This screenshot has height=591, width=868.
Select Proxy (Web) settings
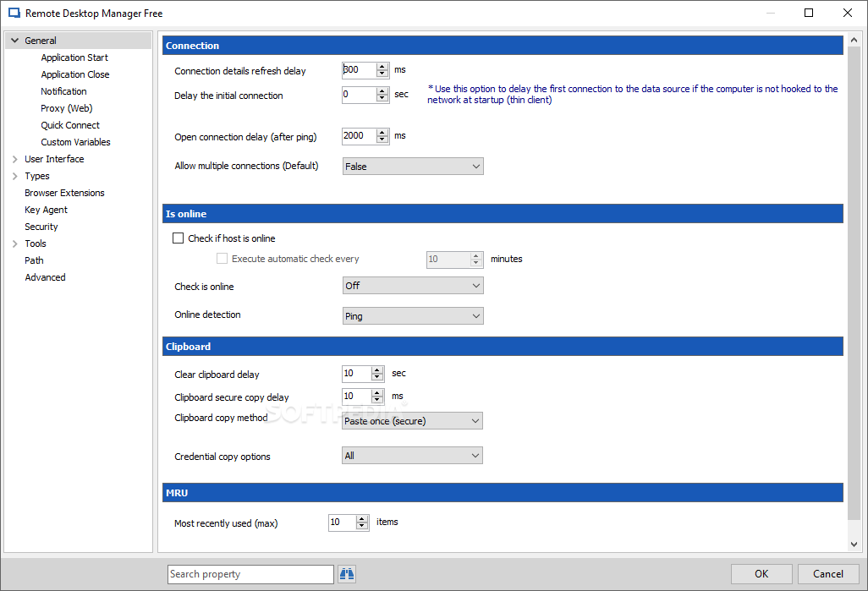tap(67, 108)
